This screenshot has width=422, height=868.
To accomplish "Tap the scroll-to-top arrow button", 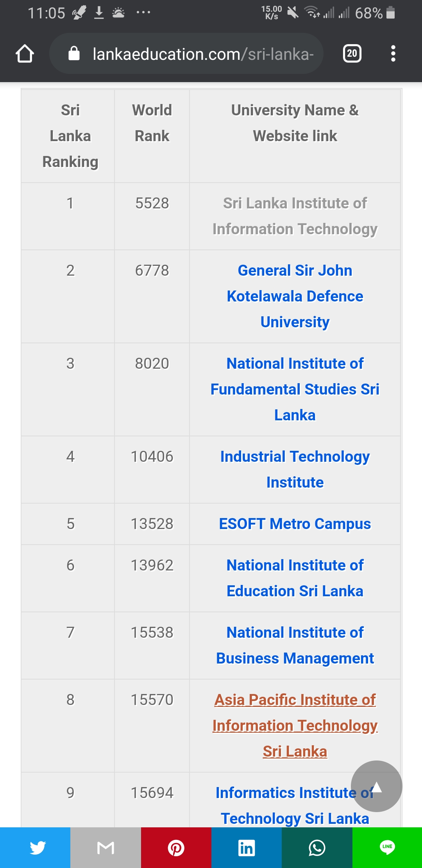I will [376, 786].
